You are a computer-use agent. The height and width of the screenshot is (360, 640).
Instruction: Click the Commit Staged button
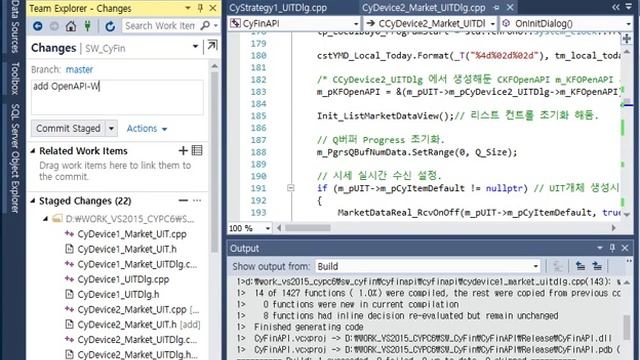[x=68, y=129]
